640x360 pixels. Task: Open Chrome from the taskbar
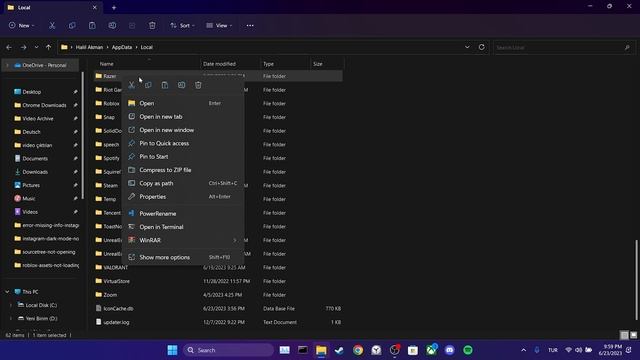[358, 350]
